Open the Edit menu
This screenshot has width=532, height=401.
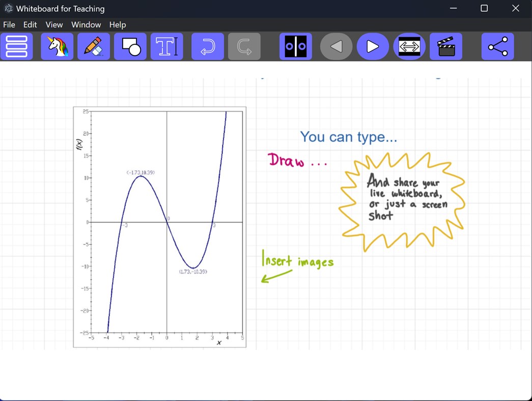pyautogui.click(x=30, y=24)
